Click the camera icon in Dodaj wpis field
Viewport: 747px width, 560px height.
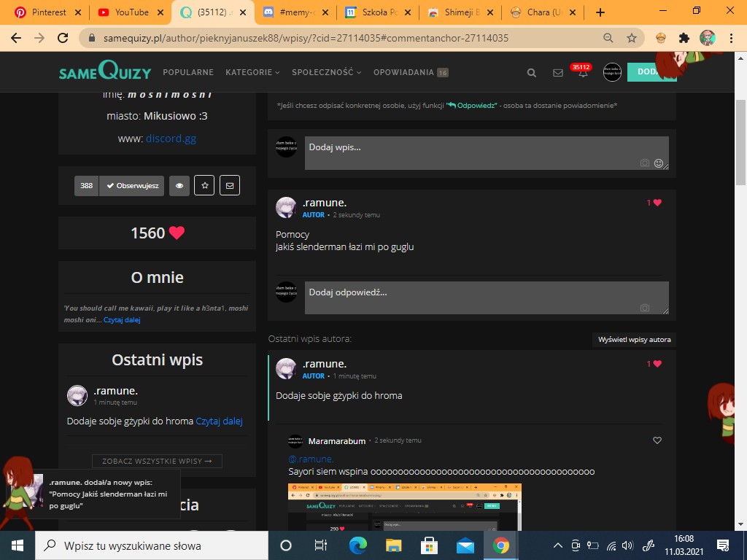tap(644, 163)
